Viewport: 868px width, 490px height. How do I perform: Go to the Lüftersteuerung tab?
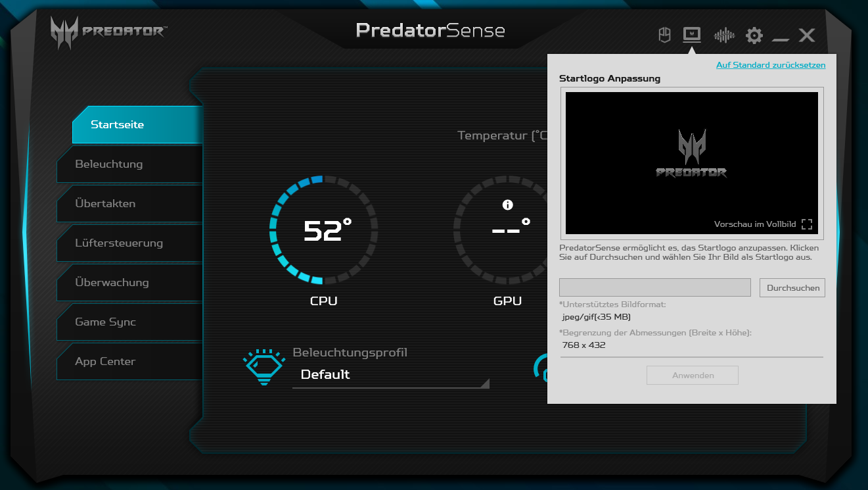coord(129,243)
